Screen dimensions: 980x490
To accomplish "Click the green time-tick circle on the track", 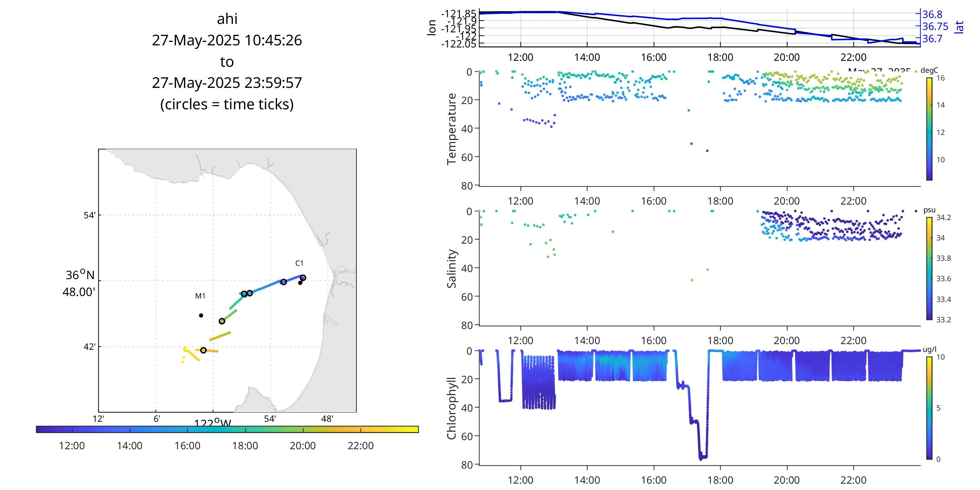I will tap(222, 321).
